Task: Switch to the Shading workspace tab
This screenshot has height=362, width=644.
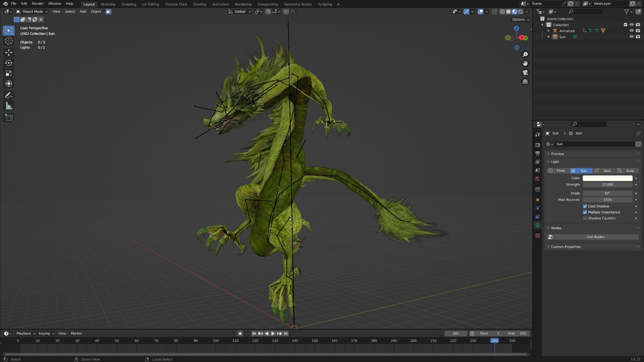Action: (x=200, y=4)
